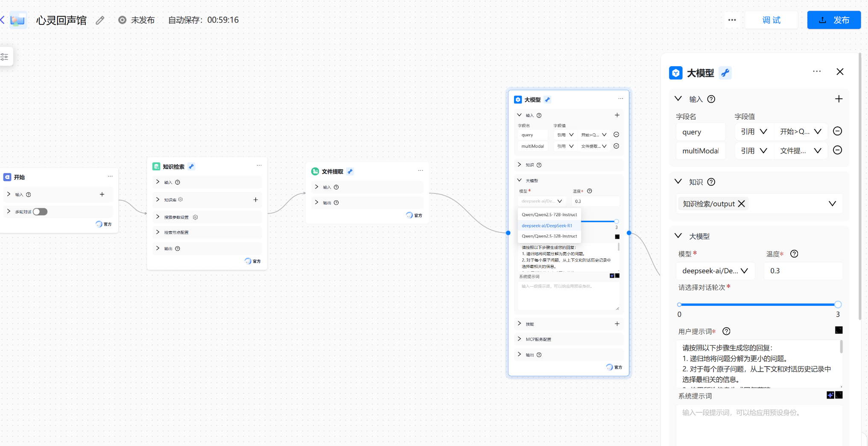The width and height of the screenshot is (868, 446).
Task: Click the wrench icon on 文件提取 node
Action: pyautogui.click(x=350, y=171)
